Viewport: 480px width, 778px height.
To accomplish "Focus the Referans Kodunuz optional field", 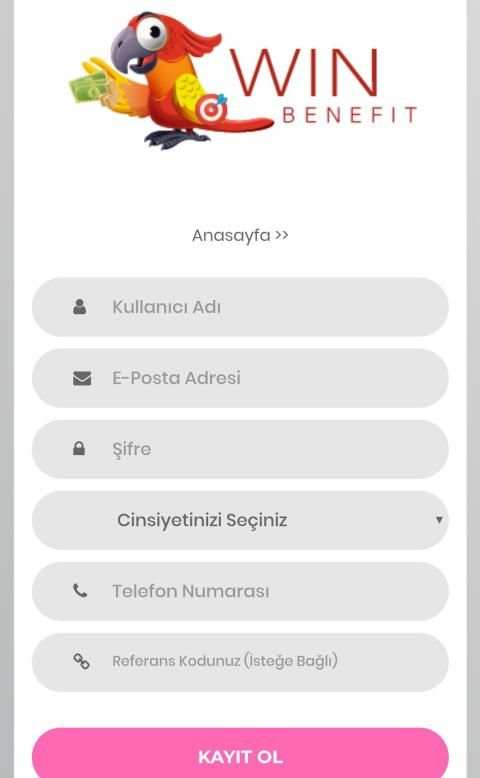I will [240, 662].
